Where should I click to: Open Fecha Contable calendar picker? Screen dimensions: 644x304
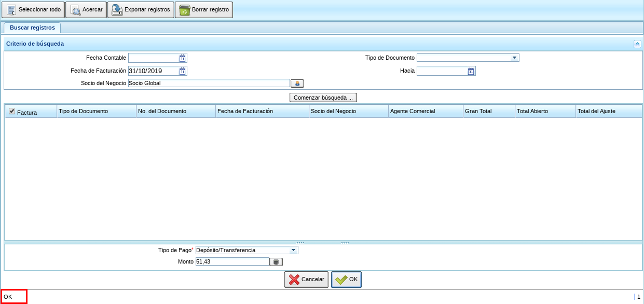pyautogui.click(x=183, y=58)
